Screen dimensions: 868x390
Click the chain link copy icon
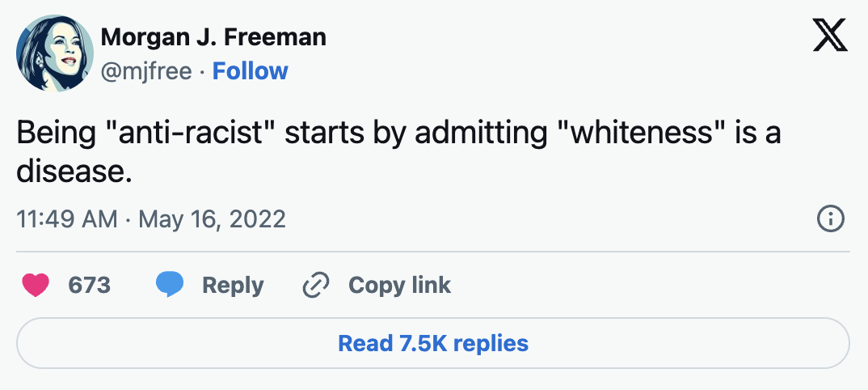pos(315,285)
